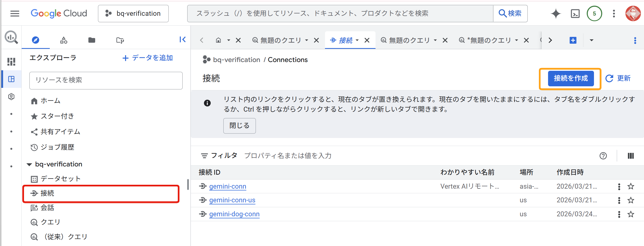Close the home tab
The width and height of the screenshot is (644, 246).
238,40
